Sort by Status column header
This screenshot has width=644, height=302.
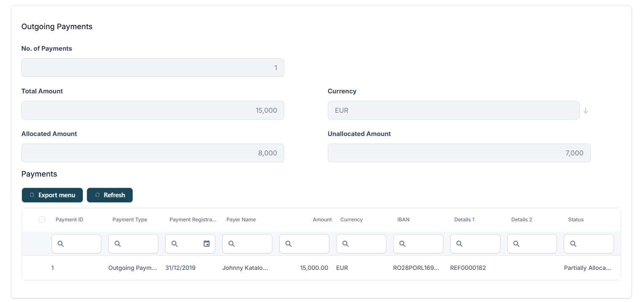coord(576,220)
